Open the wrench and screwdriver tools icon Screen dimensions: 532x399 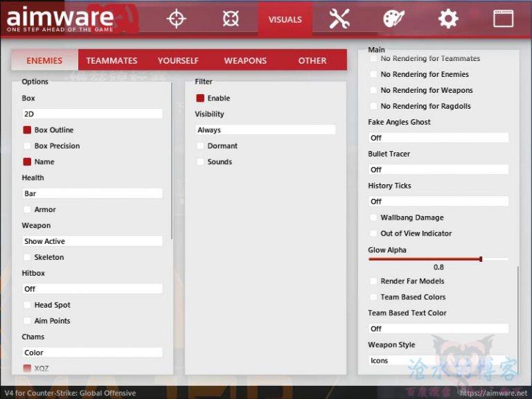click(x=339, y=19)
